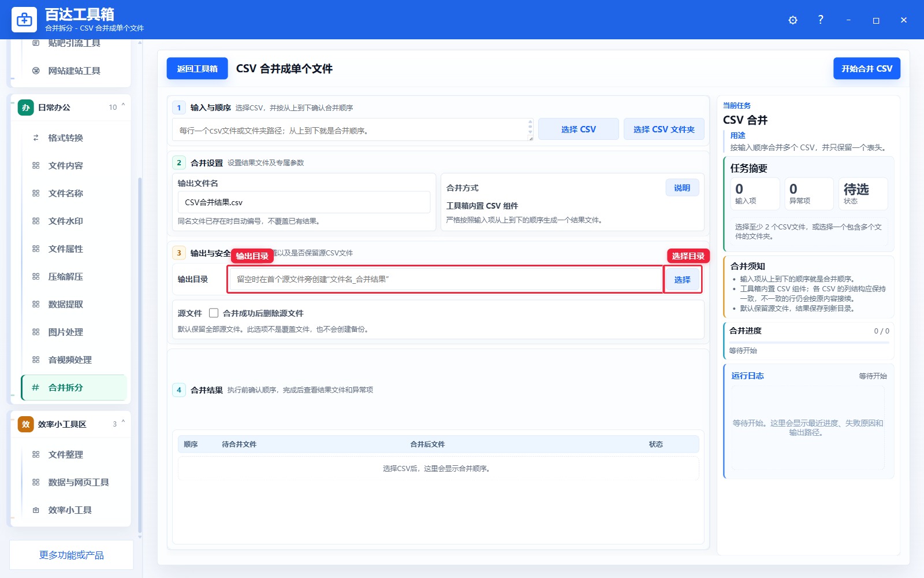Click the orange 效率小工具区 category icon
Screen dimensions: 924x578
(x=26, y=424)
